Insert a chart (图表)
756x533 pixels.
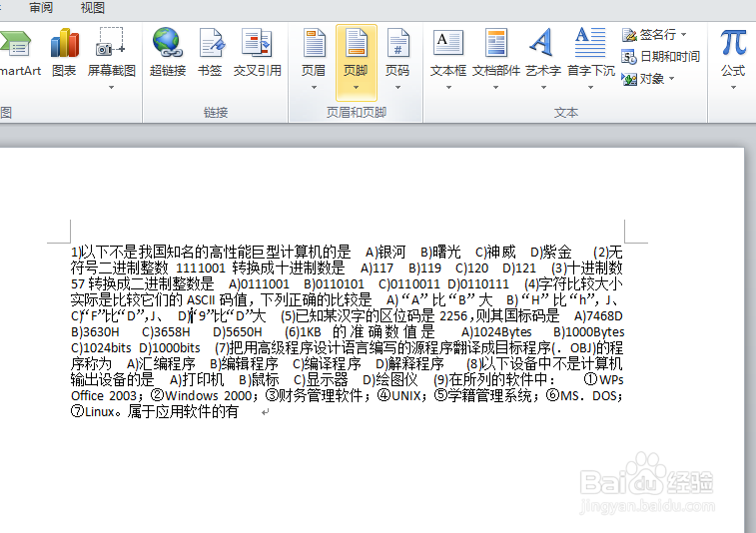[65, 53]
